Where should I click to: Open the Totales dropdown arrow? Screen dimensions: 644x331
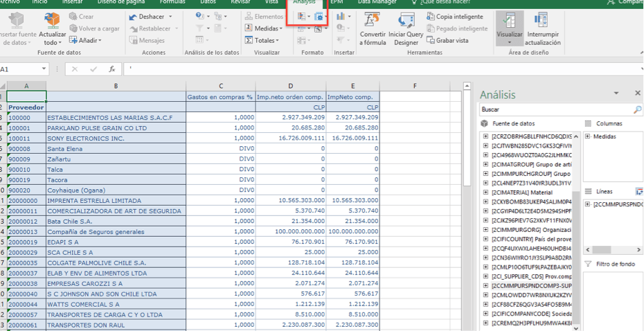pos(277,41)
